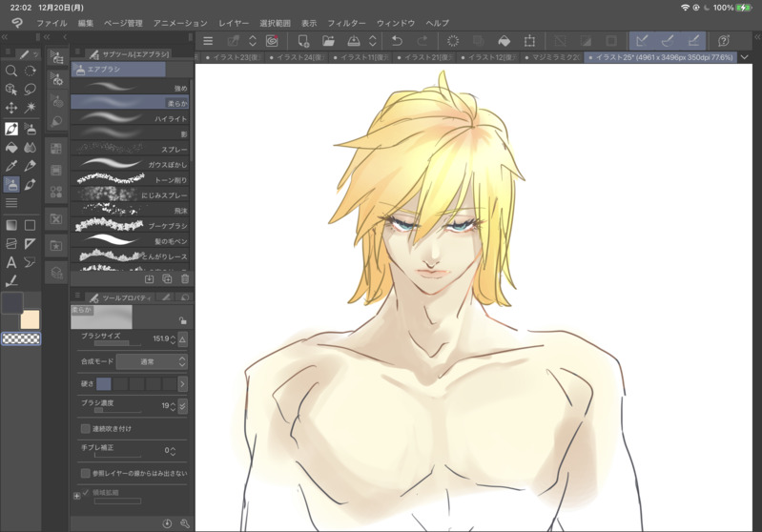Select the Zoom magnifier tool
Screen dimensions: 762x532
click(x=11, y=71)
